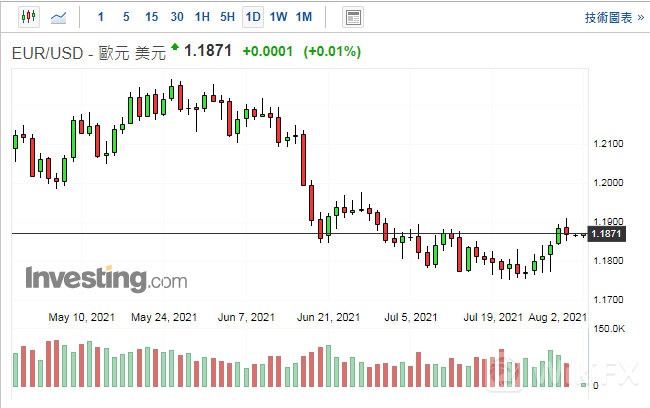
Task: Choose the 1M monthly timeframe
Action: point(304,17)
